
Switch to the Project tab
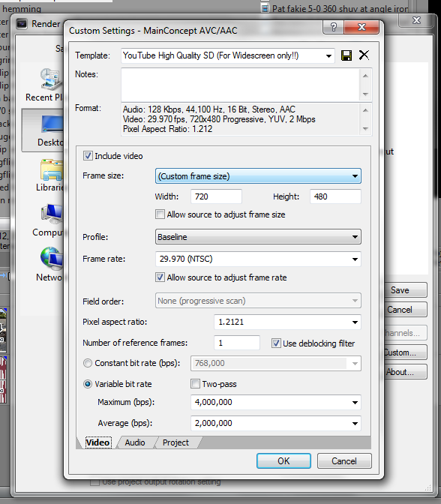pyautogui.click(x=175, y=442)
